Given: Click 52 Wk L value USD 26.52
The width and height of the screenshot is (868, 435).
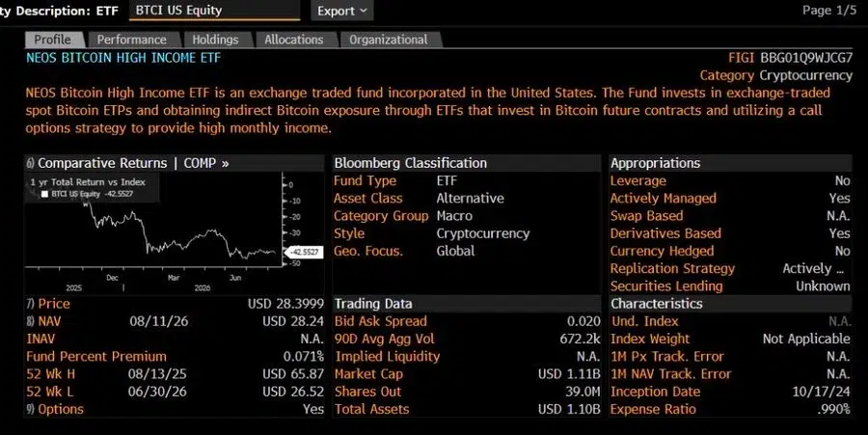Looking at the screenshot, I should 293,392.
